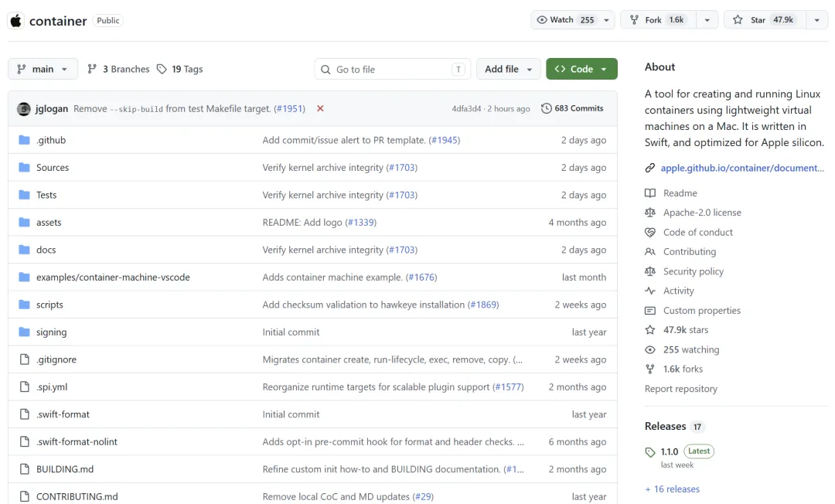835x504 pixels.
Task: Open 'README: Add logo' commit message
Action: point(302,223)
